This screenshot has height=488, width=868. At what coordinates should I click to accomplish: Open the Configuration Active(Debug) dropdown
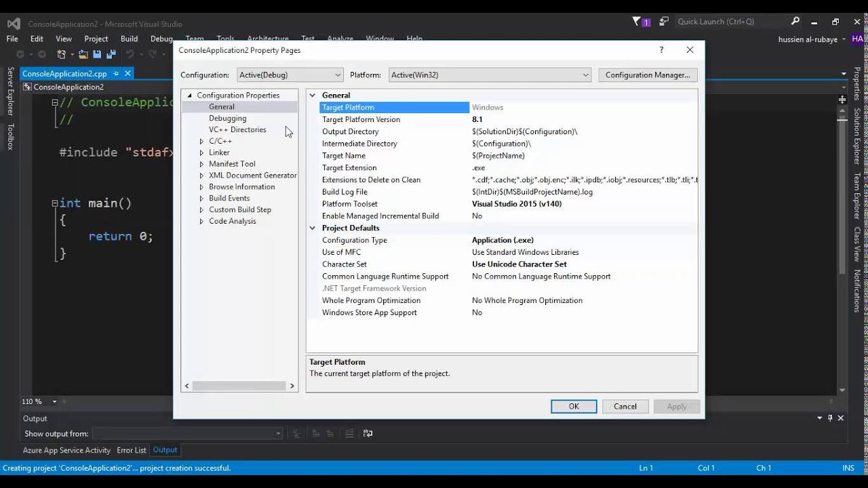click(x=290, y=75)
